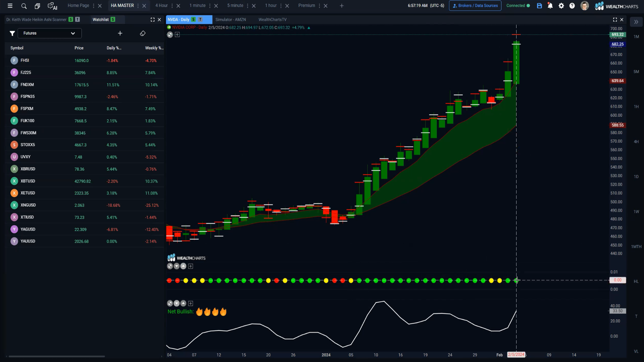Move the dots indicator pane down
This screenshot has height=362, width=644.
(x=177, y=266)
